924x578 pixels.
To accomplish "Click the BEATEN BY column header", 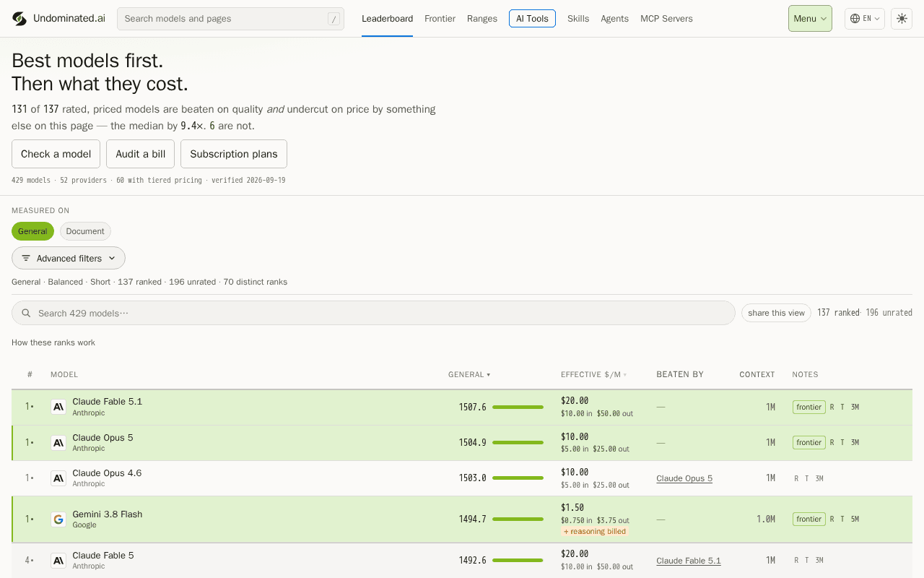I will tap(680, 374).
